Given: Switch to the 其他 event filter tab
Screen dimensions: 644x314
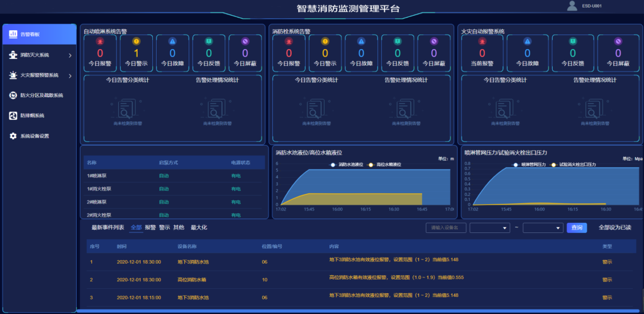Looking at the screenshot, I should tap(179, 227).
